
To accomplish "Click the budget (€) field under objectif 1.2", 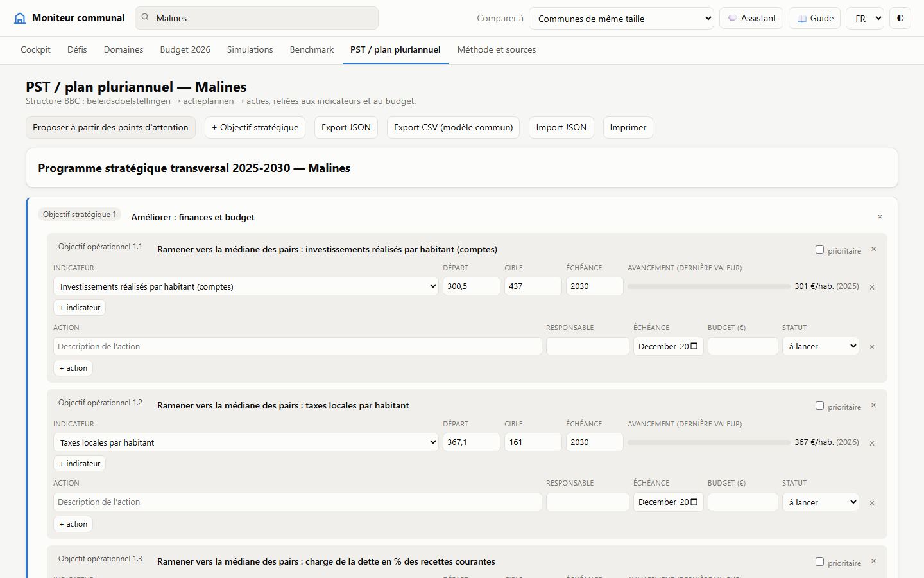I will click(x=743, y=502).
